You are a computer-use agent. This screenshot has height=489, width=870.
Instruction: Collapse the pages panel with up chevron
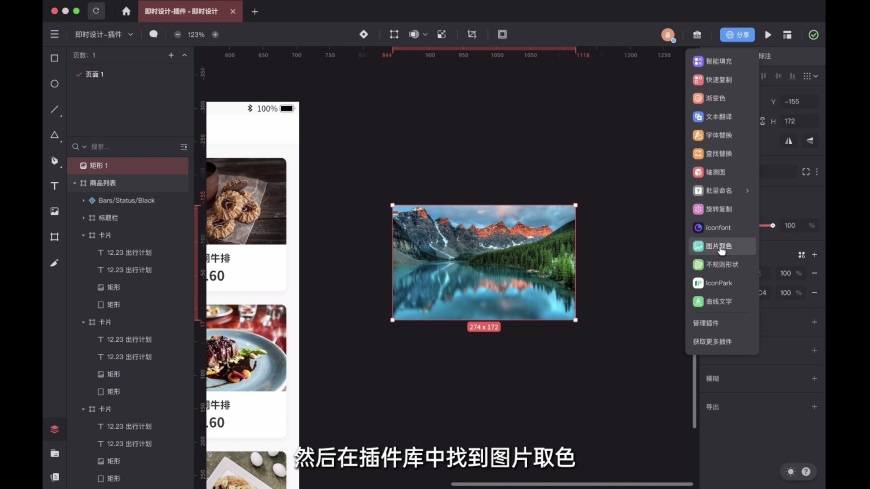coord(184,55)
